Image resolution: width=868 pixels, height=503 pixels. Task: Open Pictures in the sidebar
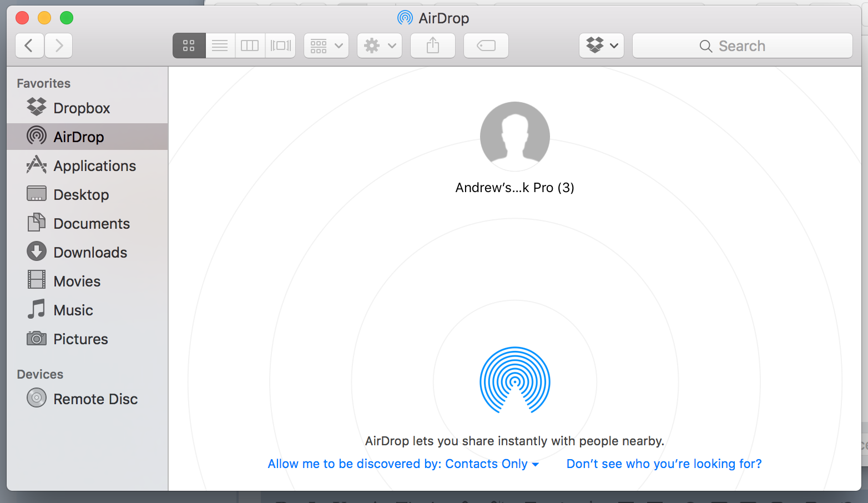pyautogui.click(x=87, y=339)
